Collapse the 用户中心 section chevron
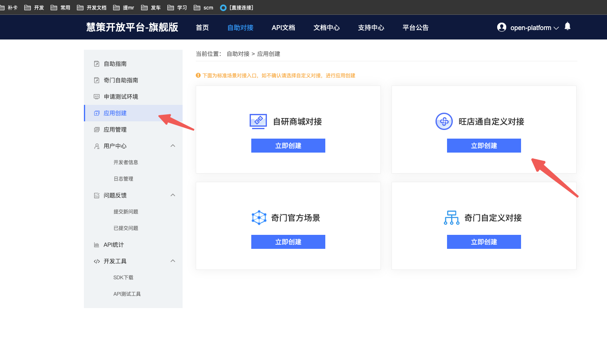The height and width of the screenshot is (364, 607). tap(173, 146)
